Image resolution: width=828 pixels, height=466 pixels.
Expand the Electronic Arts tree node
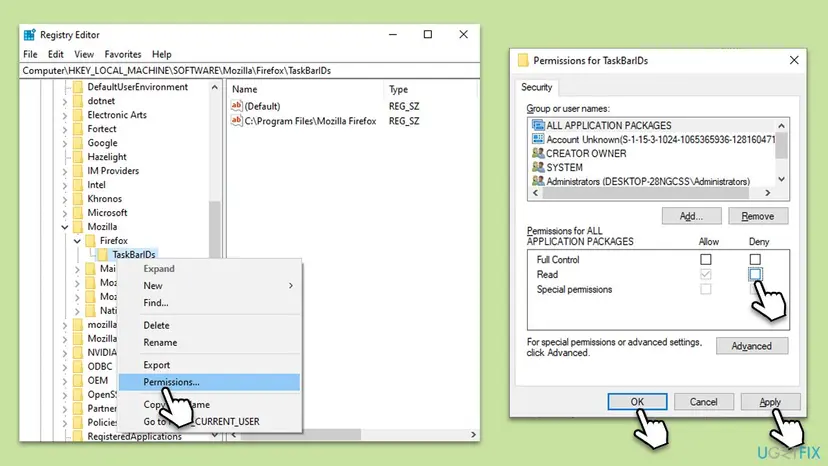pos(65,115)
